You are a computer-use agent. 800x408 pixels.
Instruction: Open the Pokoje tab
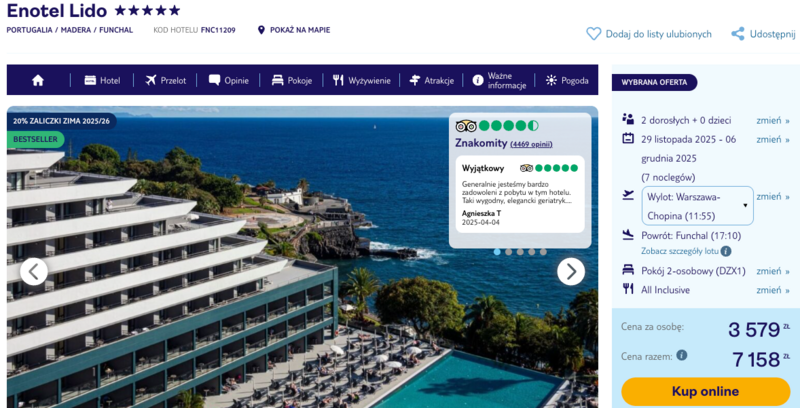[291, 80]
